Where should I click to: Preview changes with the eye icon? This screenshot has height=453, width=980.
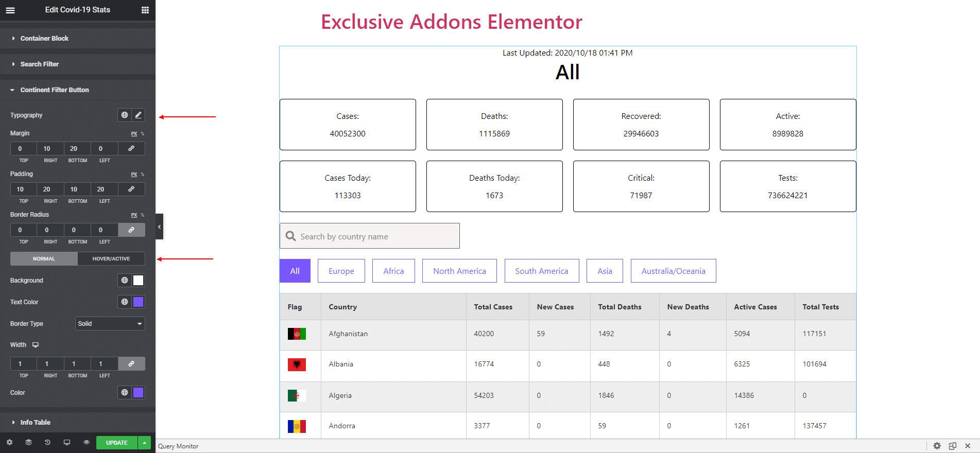pos(86,442)
